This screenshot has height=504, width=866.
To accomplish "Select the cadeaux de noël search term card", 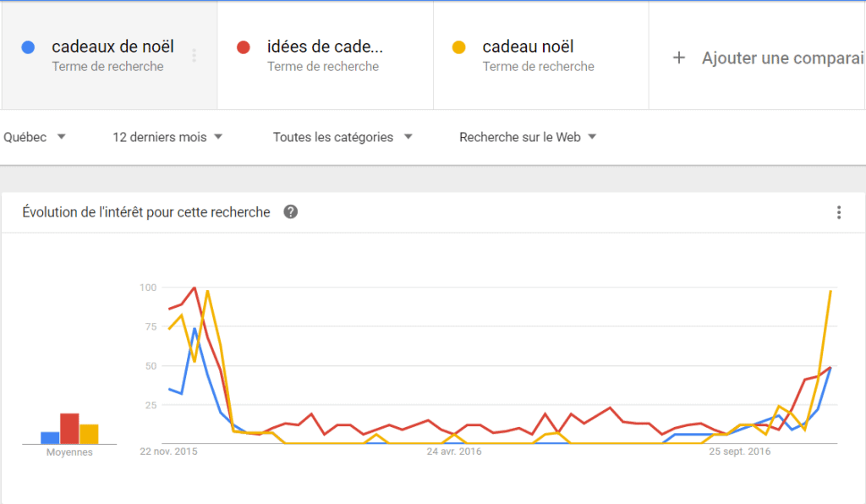I will point(110,55).
